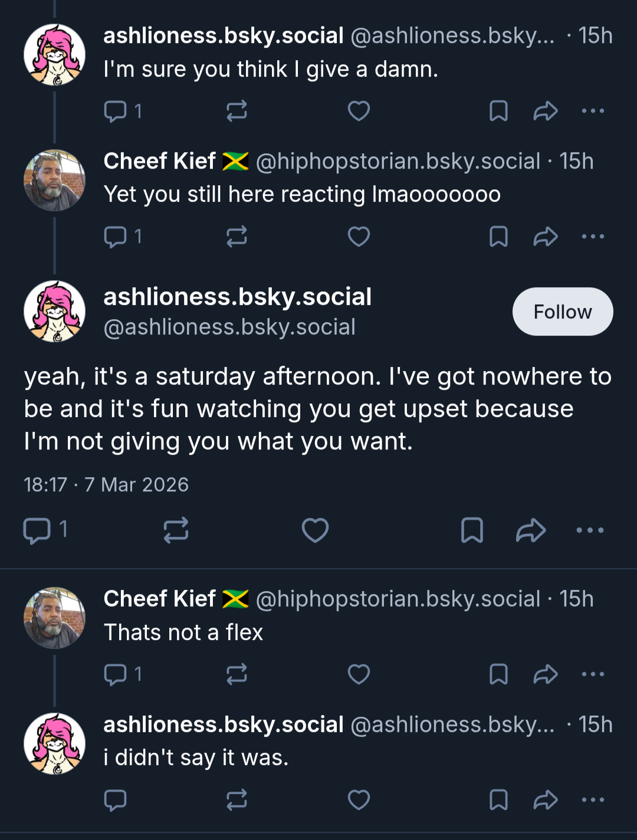Bookmark the main saturday afternoon post
This screenshot has width=637, height=840.
pos(472,530)
